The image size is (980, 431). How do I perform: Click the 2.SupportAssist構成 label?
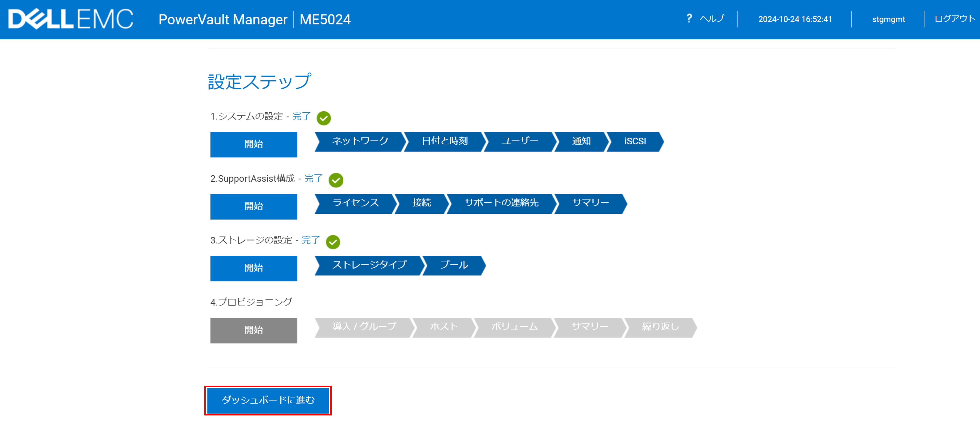tap(253, 179)
